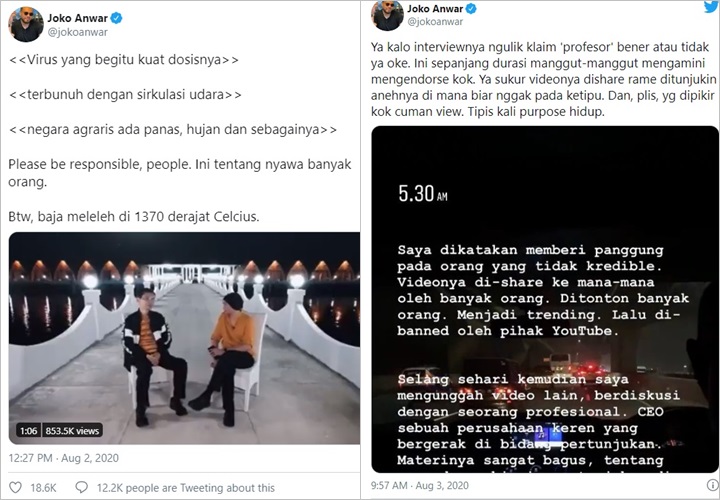Click the Twitter bird logo on right tweet
The height and width of the screenshot is (500, 720).
click(x=711, y=6)
